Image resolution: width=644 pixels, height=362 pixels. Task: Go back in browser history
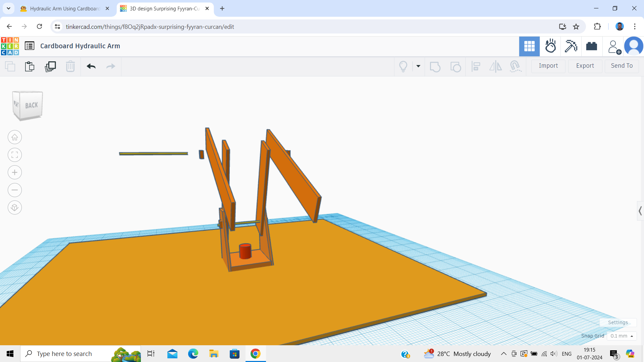9,26
